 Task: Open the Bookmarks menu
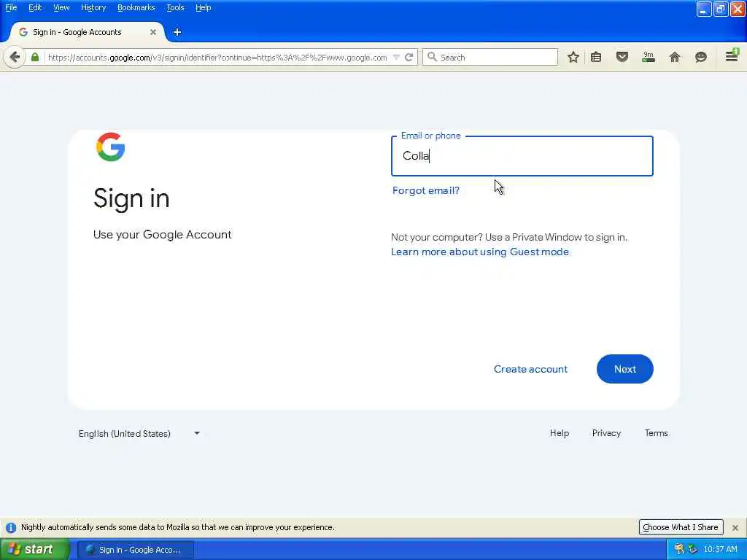[x=136, y=7]
